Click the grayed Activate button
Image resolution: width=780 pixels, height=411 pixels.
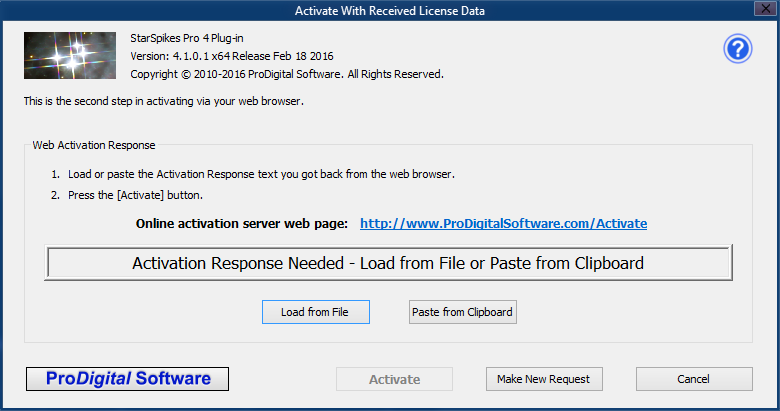394,379
